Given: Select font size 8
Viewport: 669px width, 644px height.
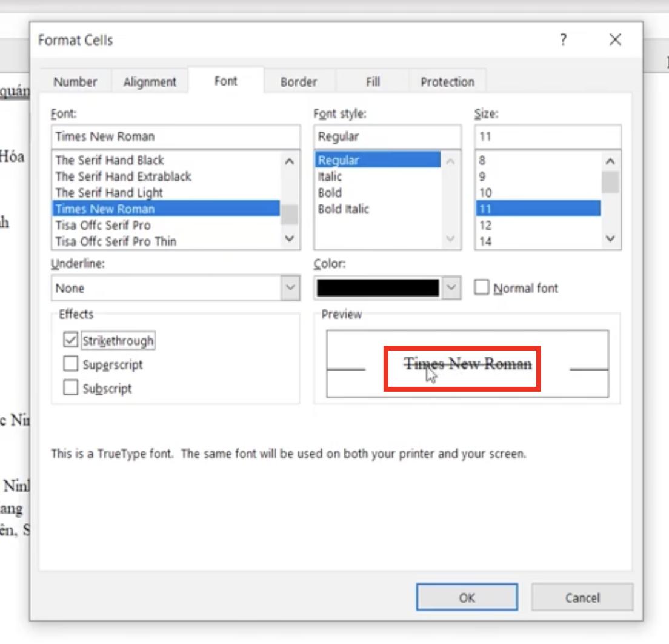Looking at the screenshot, I should pyautogui.click(x=538, y=160).
